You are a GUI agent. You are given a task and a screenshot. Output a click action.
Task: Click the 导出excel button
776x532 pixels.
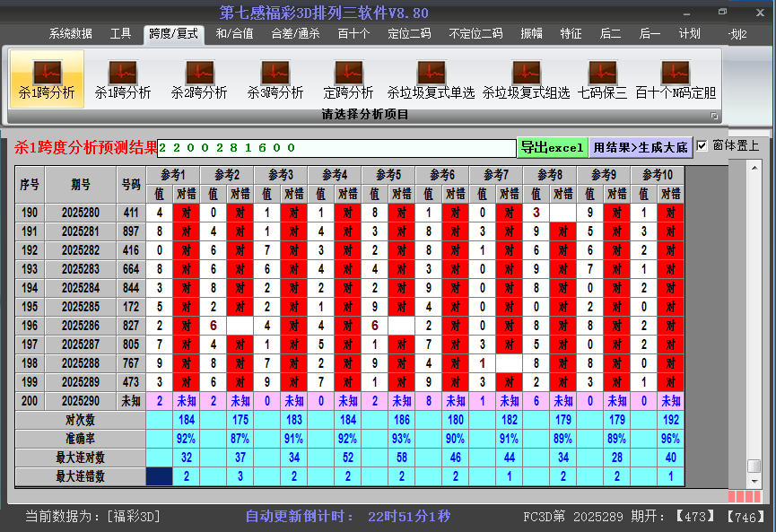point(552,145)
